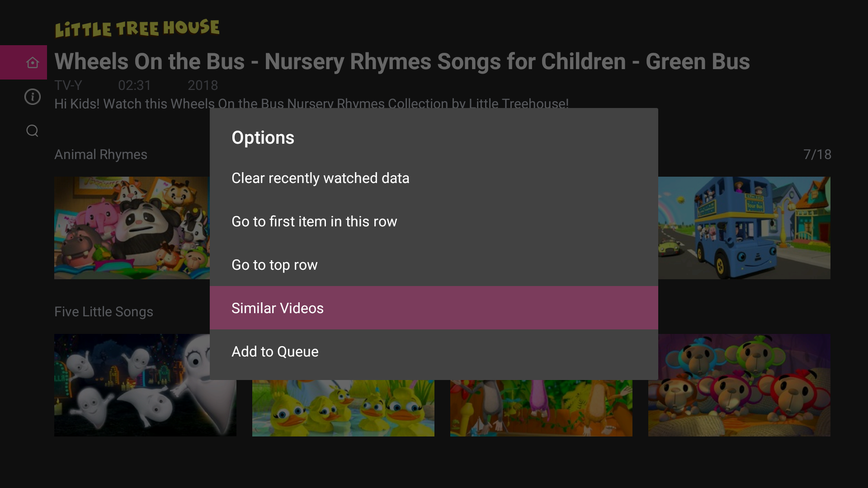Open the Info icon in sidebar

[x=32, y=97]
